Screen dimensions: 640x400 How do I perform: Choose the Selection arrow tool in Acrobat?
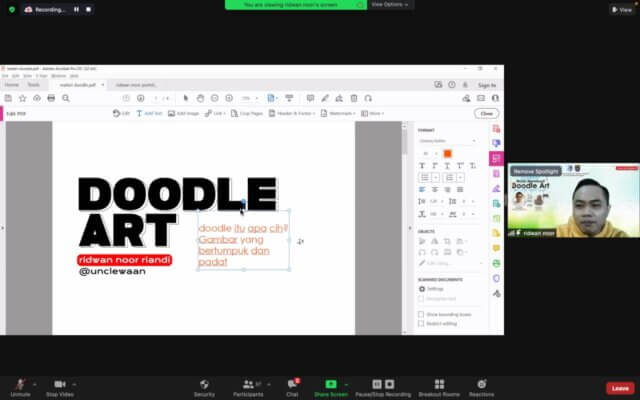pos(186,98)
